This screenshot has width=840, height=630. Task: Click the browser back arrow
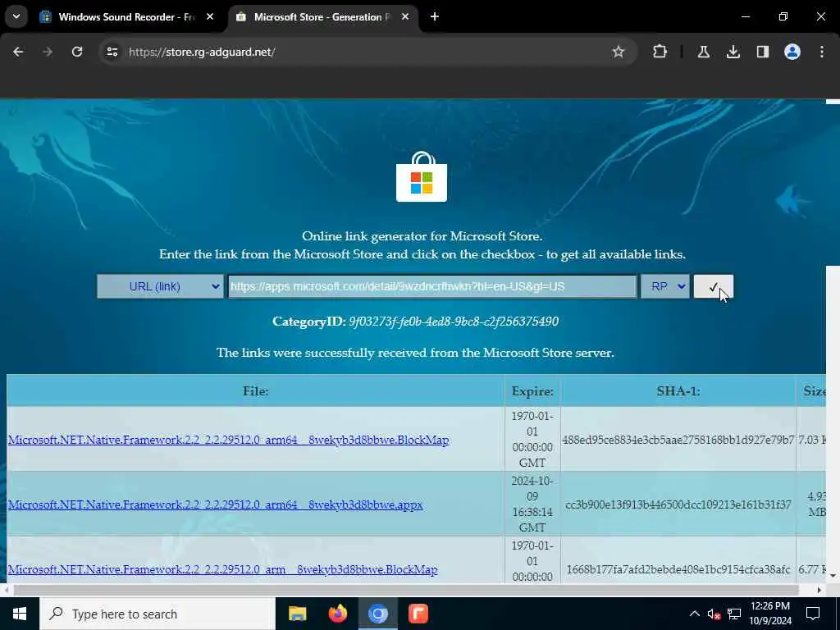pyautogui.click(x=18, y=52)
